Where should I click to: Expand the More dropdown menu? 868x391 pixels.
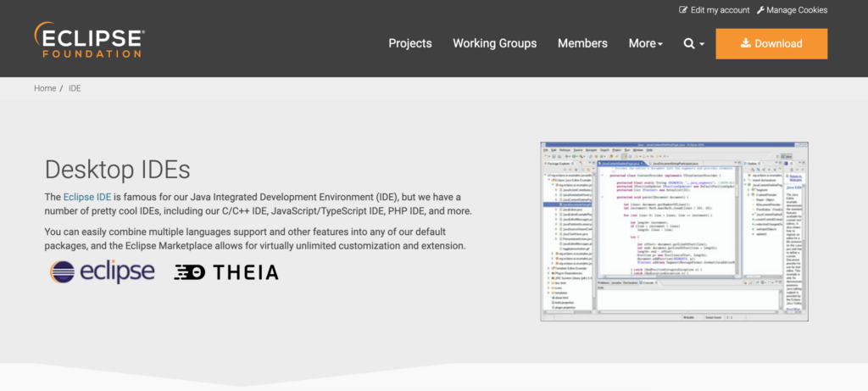645,44
